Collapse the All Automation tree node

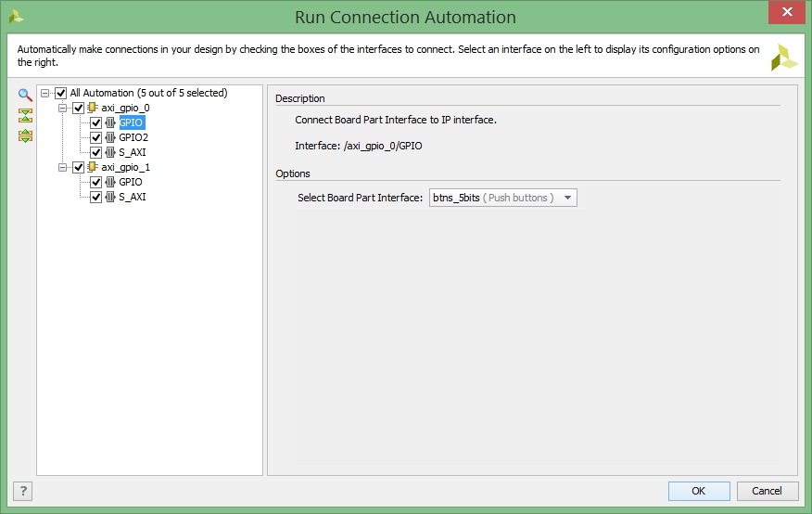pos(45,94)
